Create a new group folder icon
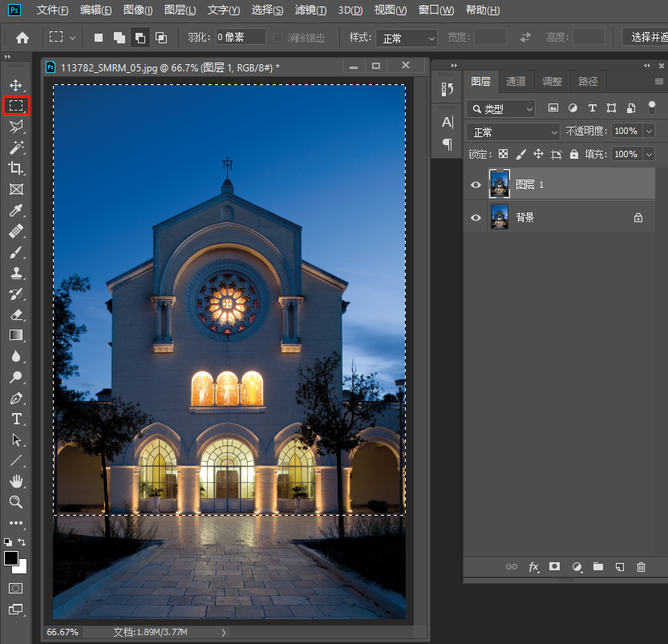This screenshot has height=644, width=668. click(598, 566)
